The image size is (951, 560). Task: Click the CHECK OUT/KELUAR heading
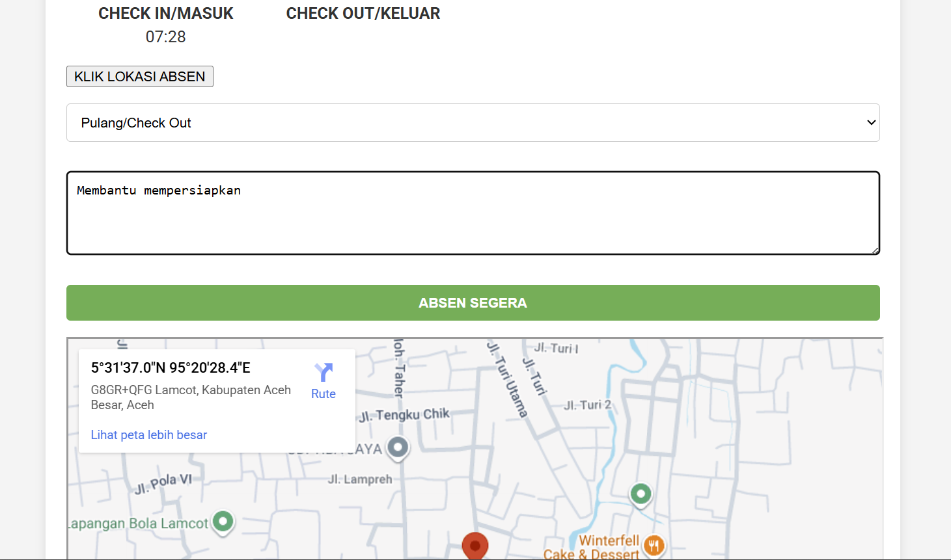363,14
